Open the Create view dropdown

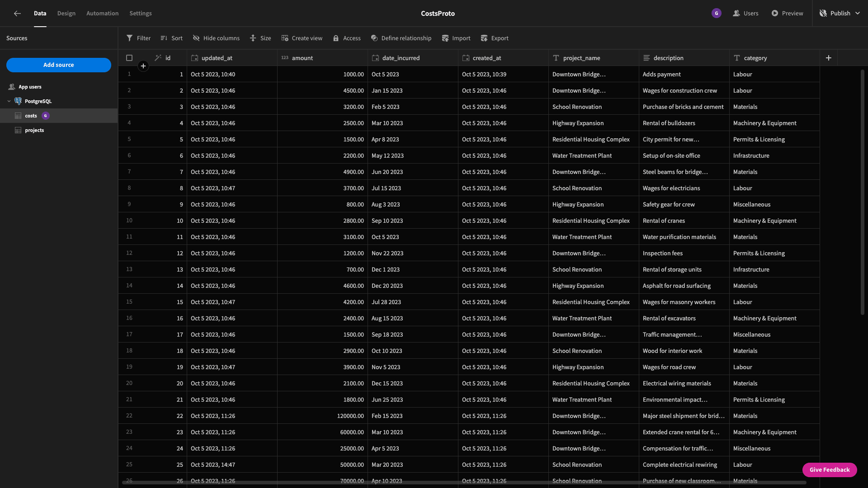pos(302,38)
